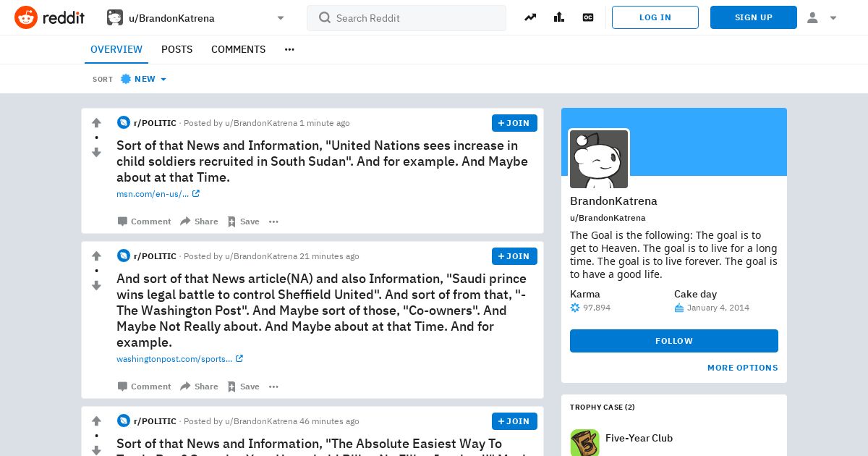Click the Five-Year Club trophy icon
The image size is (868, 456).
tap(584, 442)
